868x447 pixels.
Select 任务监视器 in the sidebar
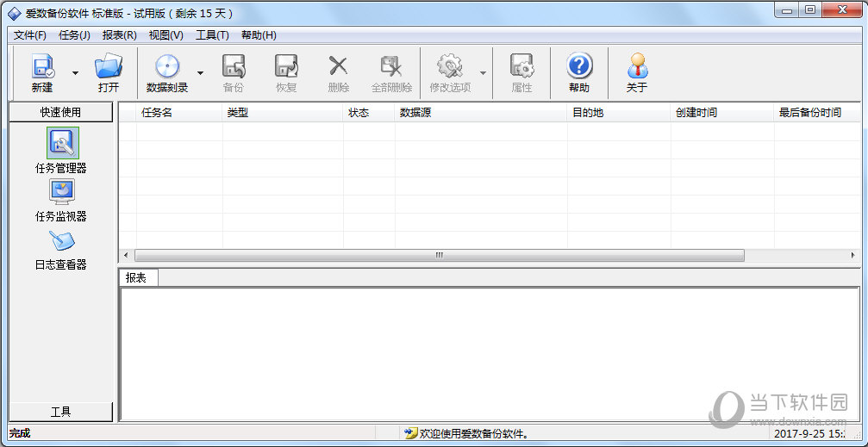(61, 201)
